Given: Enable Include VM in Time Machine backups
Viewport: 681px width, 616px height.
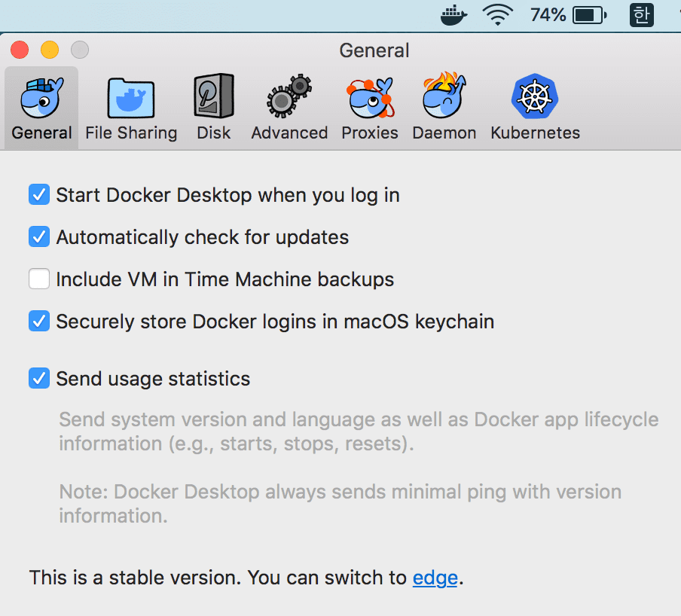Looking at the screenshot, I should 38,279.
